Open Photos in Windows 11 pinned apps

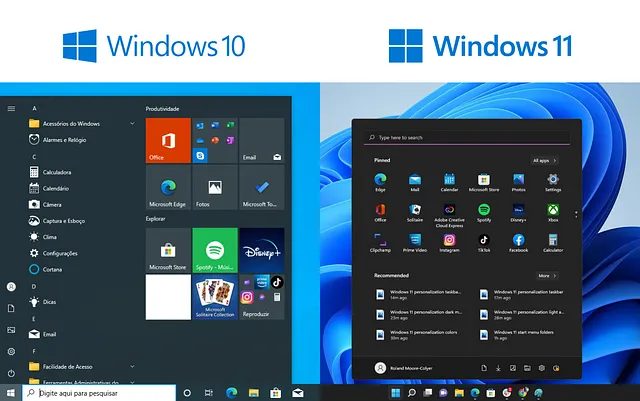coord(518,182)
